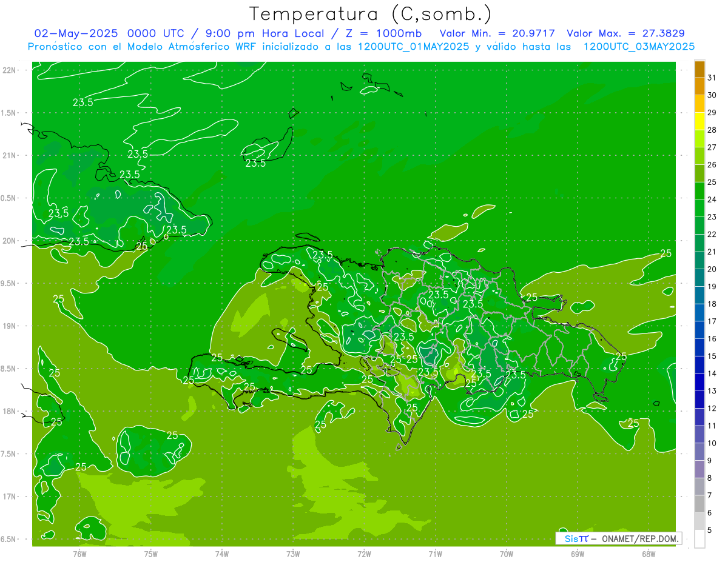The image size is (728, 562).
Task: Click the '74W' longitude axis label
Action: pos(222,554)
